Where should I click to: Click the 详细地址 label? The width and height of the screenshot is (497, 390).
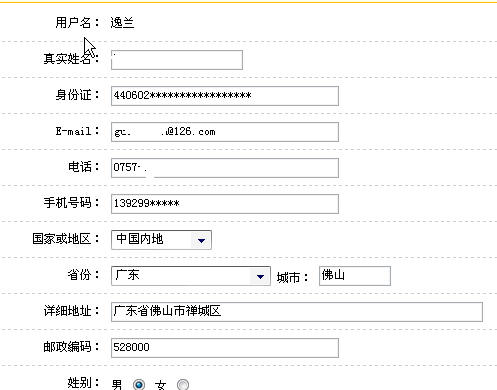coord(71,311)
